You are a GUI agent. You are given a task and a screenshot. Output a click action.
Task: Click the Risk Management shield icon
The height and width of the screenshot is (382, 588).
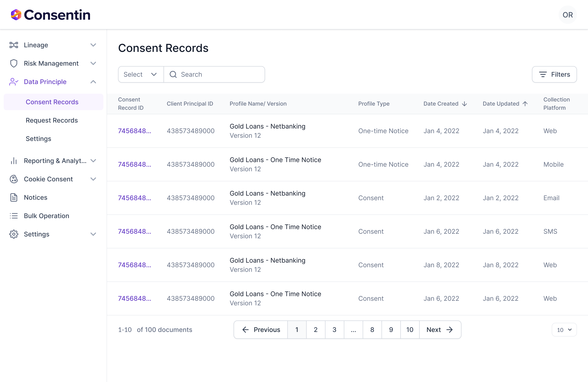(14, 63)
